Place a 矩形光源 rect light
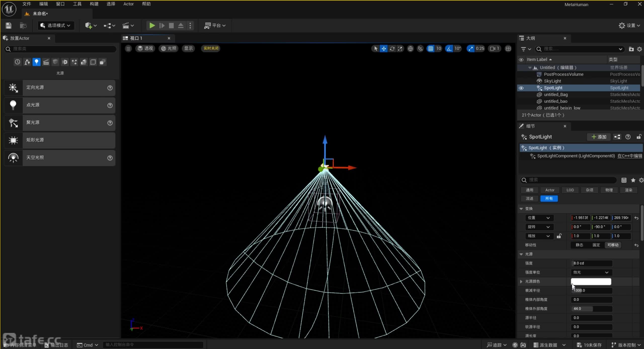644x349 pixels. coord(60,140)
